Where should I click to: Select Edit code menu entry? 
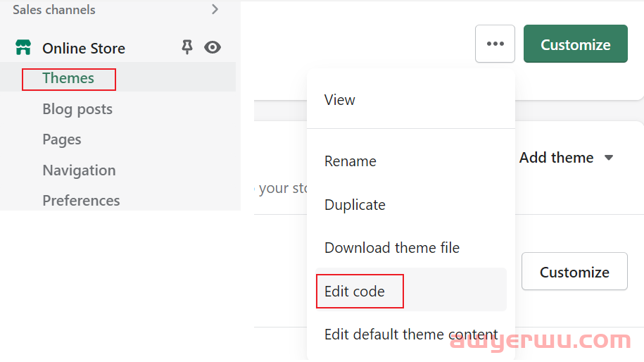[355, 291]
